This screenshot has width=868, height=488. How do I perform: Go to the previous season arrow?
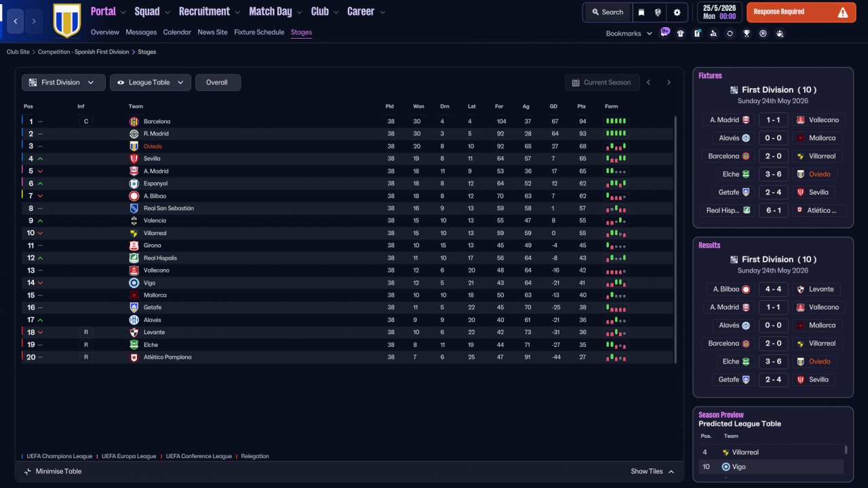pyautogui.click(x=648, y=83)
